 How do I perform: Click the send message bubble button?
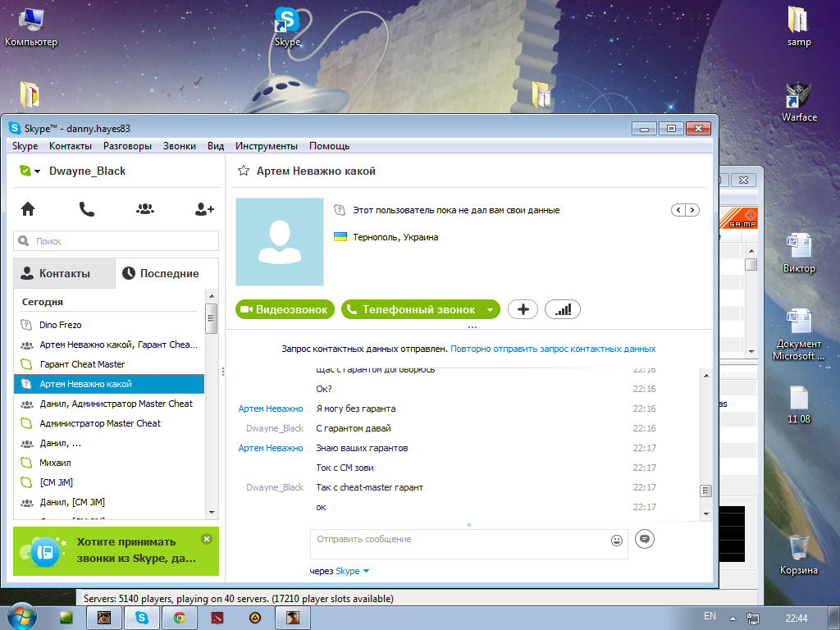[645, 539]
